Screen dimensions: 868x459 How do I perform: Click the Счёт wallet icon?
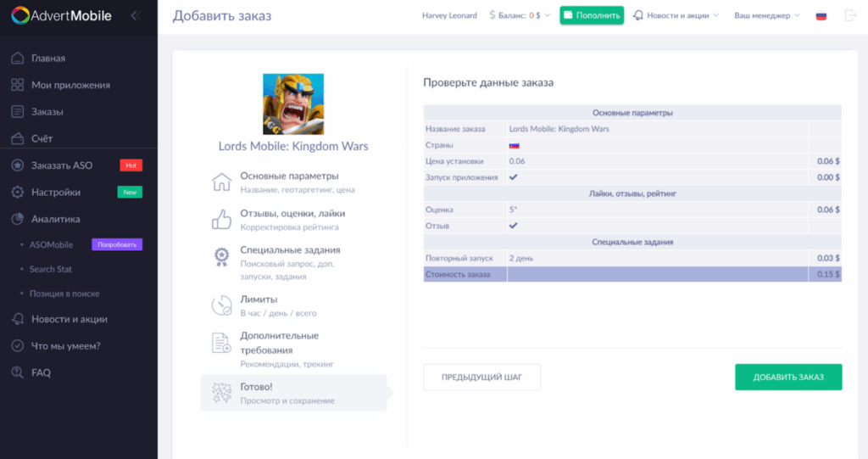[x=18, y=138]
